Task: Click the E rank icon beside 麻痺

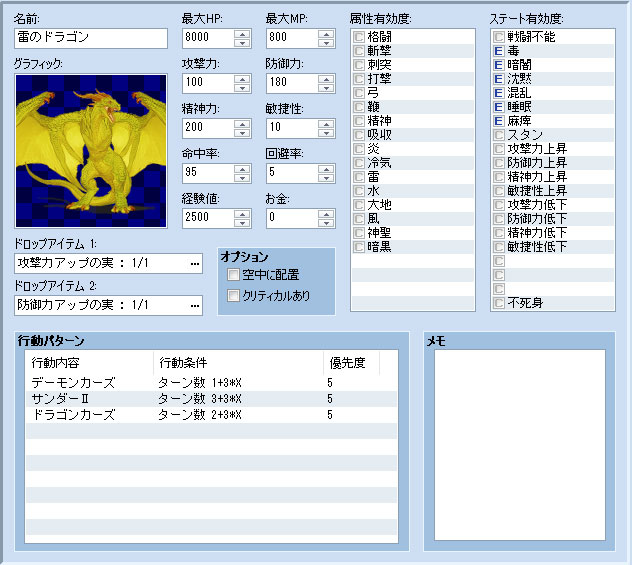Action: pyautogui.click(x=498, y=121)
